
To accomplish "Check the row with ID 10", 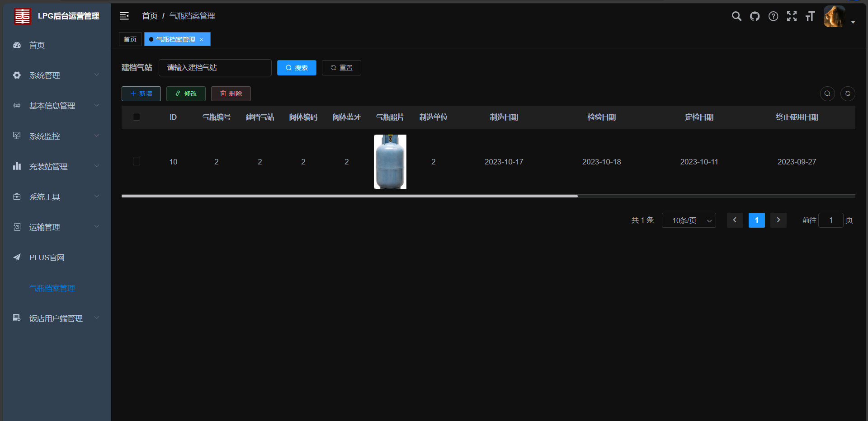I will (x=137, y=162).
